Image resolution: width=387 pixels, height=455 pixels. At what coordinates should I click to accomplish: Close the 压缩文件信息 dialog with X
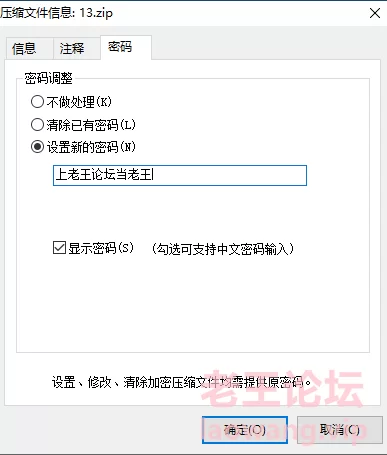[375, 13]
